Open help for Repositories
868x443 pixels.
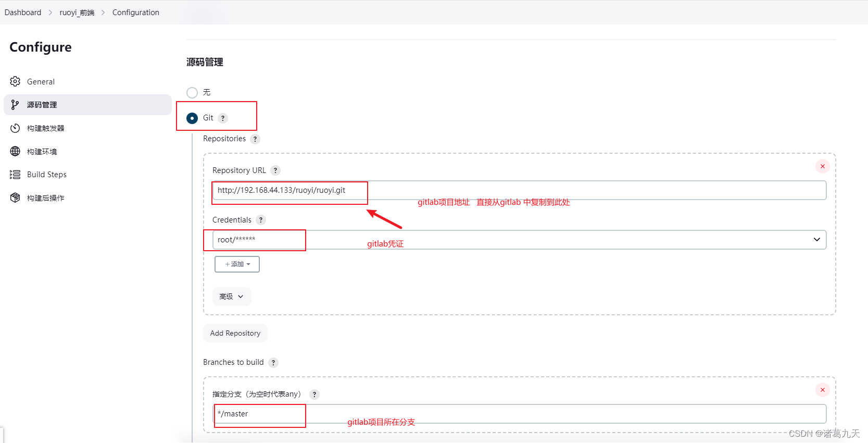tap(255, 139)
